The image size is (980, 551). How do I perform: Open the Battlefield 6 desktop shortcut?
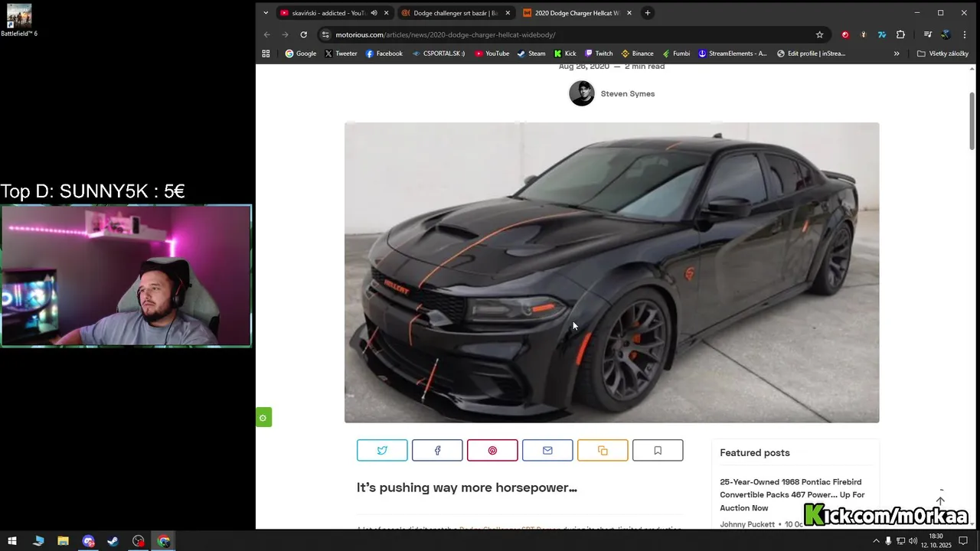click(19, 20)
